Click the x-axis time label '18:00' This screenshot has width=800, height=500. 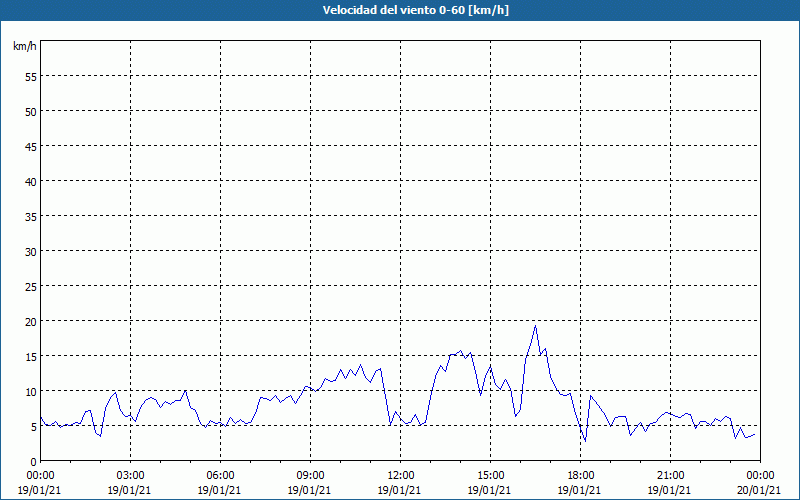[x=581, y=476]
